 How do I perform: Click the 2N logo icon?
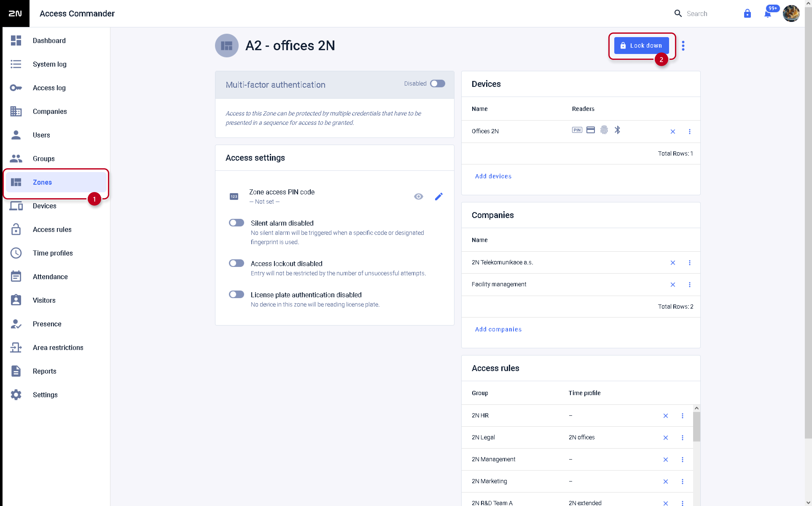[x=15, y=13]
